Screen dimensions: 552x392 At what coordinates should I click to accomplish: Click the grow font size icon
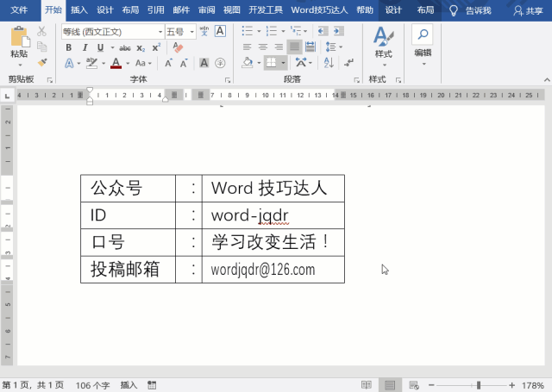pos(169,63)
